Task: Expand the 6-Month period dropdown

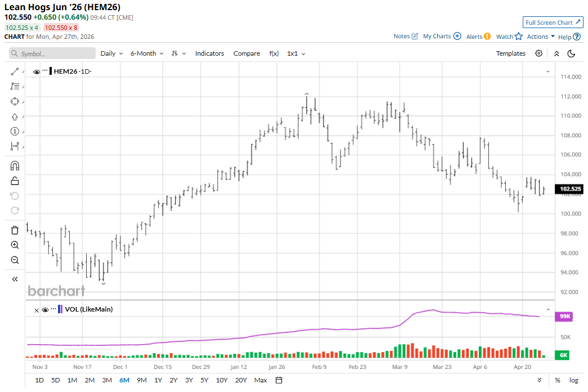Action: [x=146, y=53]
